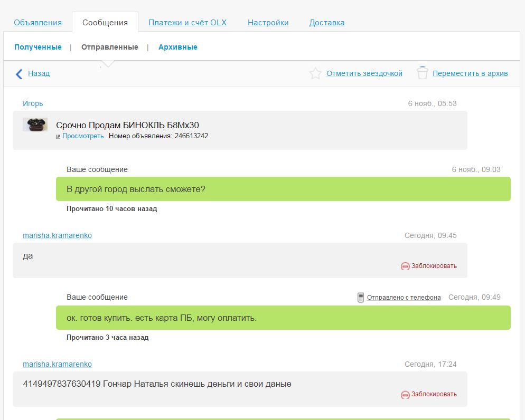Open marisha.kramarenko profile at 17:24

[57, 364]
